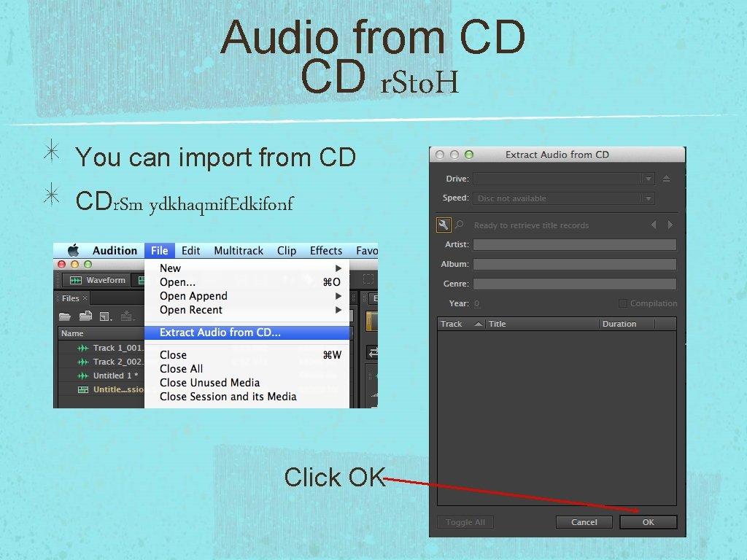Open the Speed dropdown
The height and width of the screenshot is (560, 747).
tap(564, 198)
